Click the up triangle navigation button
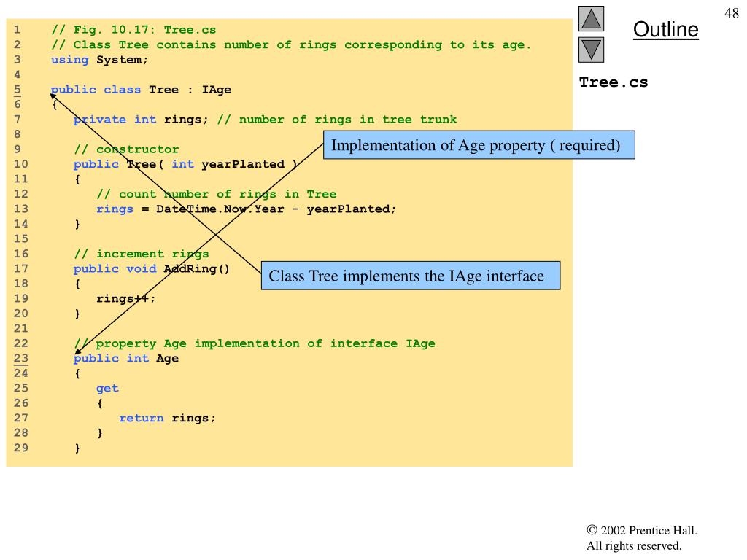This screenshot has height=560, width=747. point(591,18)
